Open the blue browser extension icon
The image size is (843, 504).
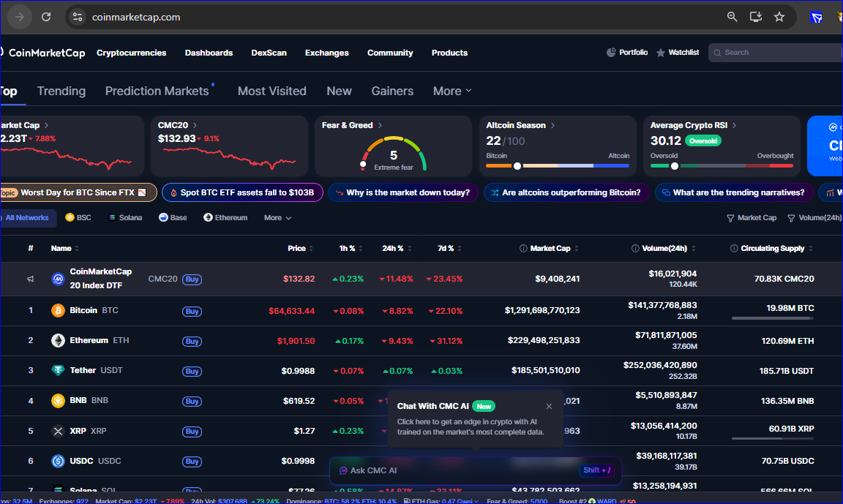pyautogui.click(x=816, y=18)
